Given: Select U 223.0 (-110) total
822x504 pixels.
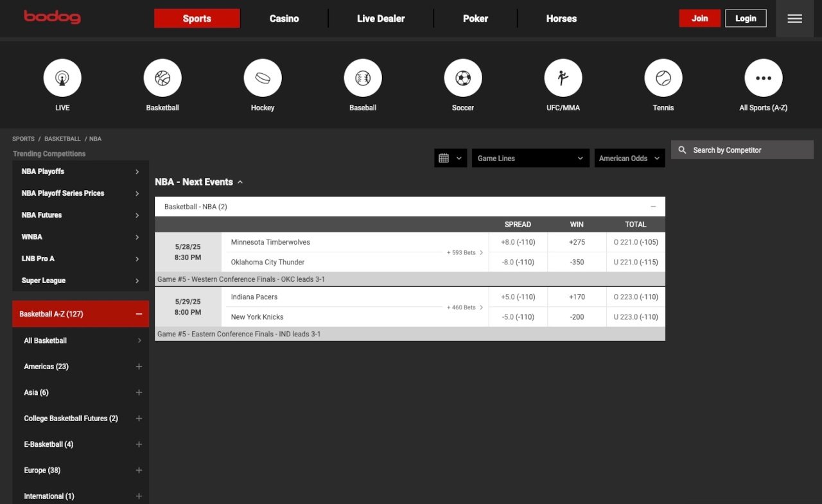Looking at the screenshot, I should click(x=636, y=317).
